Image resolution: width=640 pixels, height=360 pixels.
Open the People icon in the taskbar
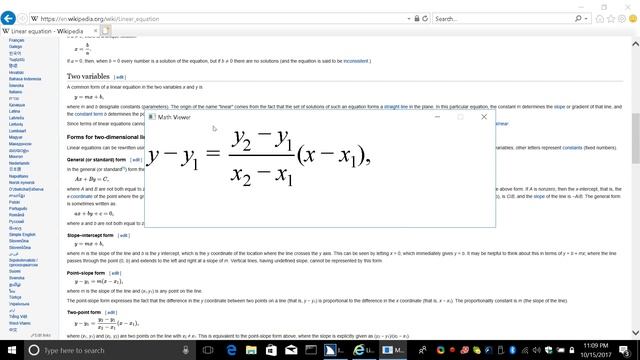click(x=422, y=350)
